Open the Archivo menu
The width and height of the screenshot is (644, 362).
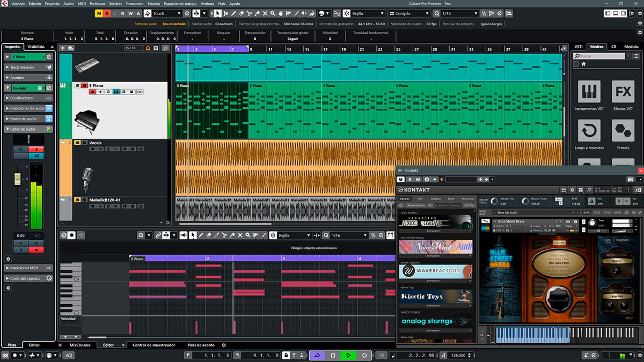pyautogui.click(x=18, y=3)
